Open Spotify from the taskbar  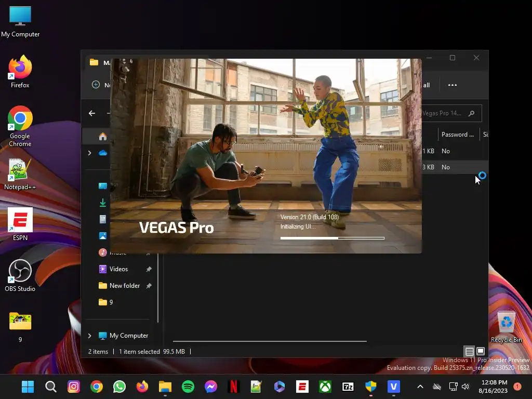(x=188, y=387)
